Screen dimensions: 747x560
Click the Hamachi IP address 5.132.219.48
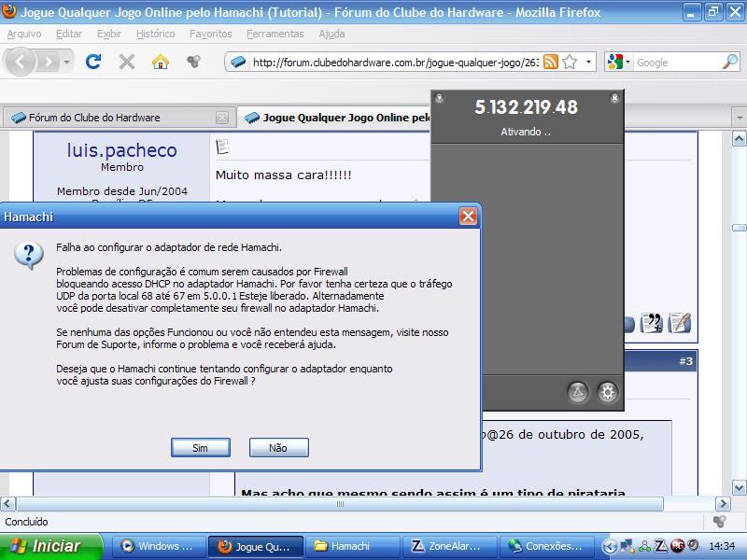(x=526, y=107)
